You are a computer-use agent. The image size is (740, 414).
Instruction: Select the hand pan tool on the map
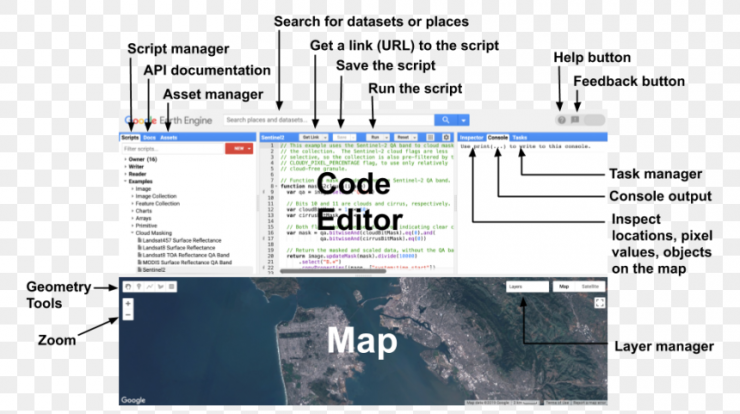click(128, 287)
